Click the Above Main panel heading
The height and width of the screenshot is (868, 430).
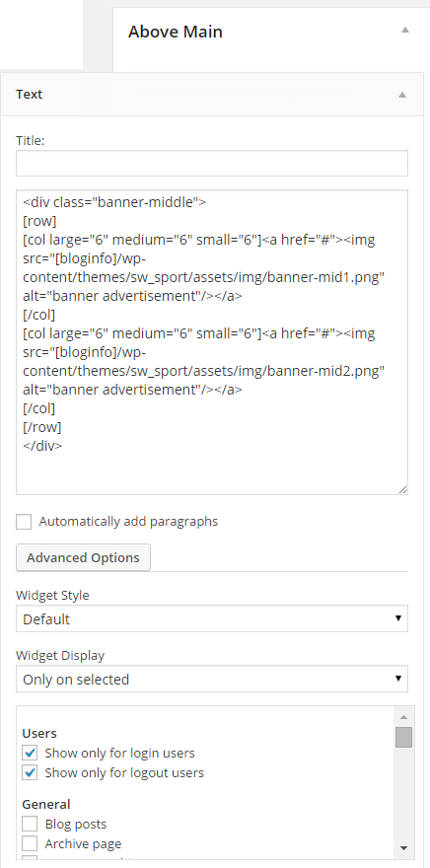point(176,32)
